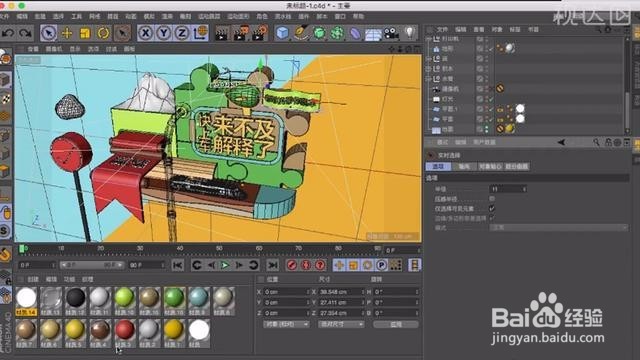The height and width of the screenshot is (360, 640).
Task: Toggle point level animation dots icon
Action: 395,265
